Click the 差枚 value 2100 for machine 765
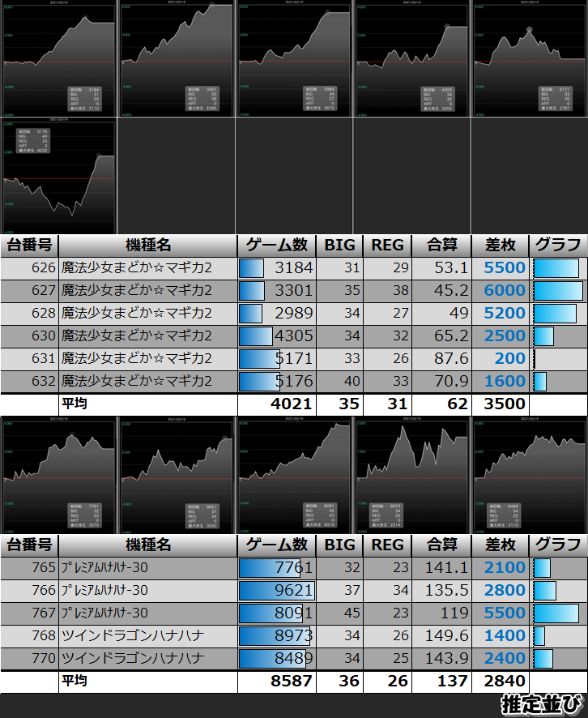This screenshot has width=588, height=718. point(505,568)
